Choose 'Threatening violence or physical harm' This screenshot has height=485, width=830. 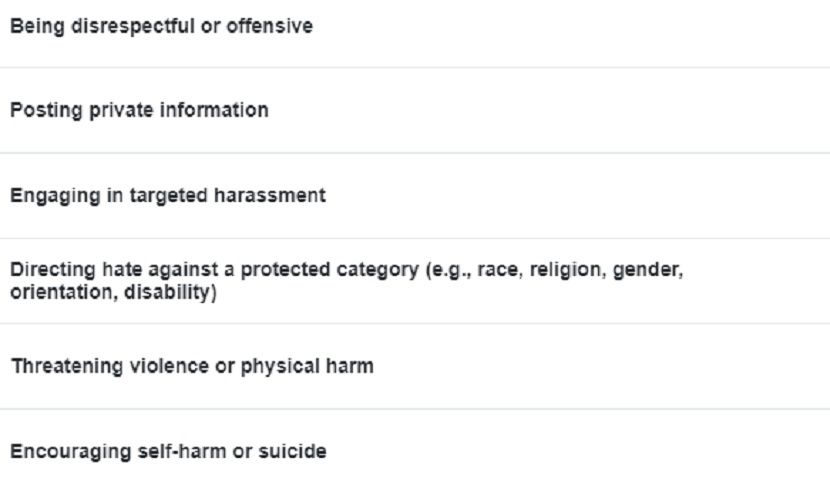click(x=415, y=366)
